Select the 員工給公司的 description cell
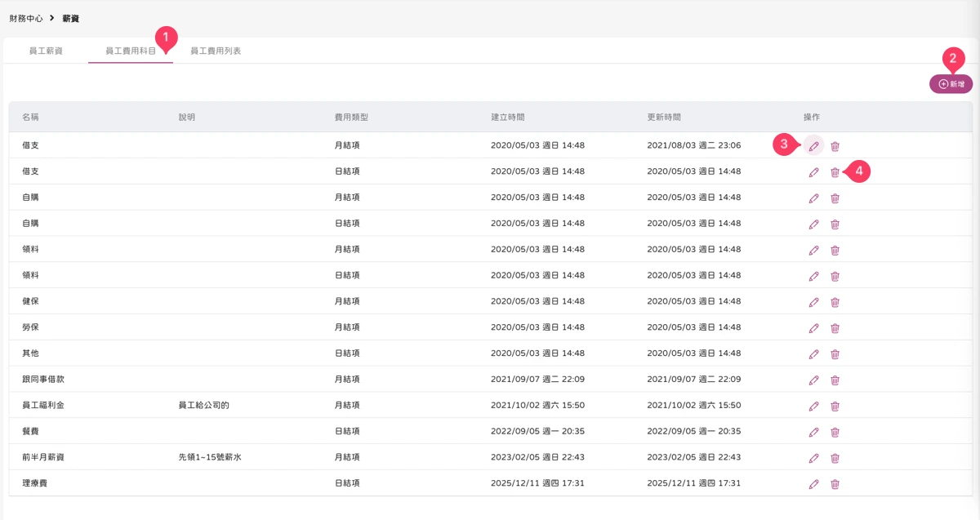 (204, 406)
